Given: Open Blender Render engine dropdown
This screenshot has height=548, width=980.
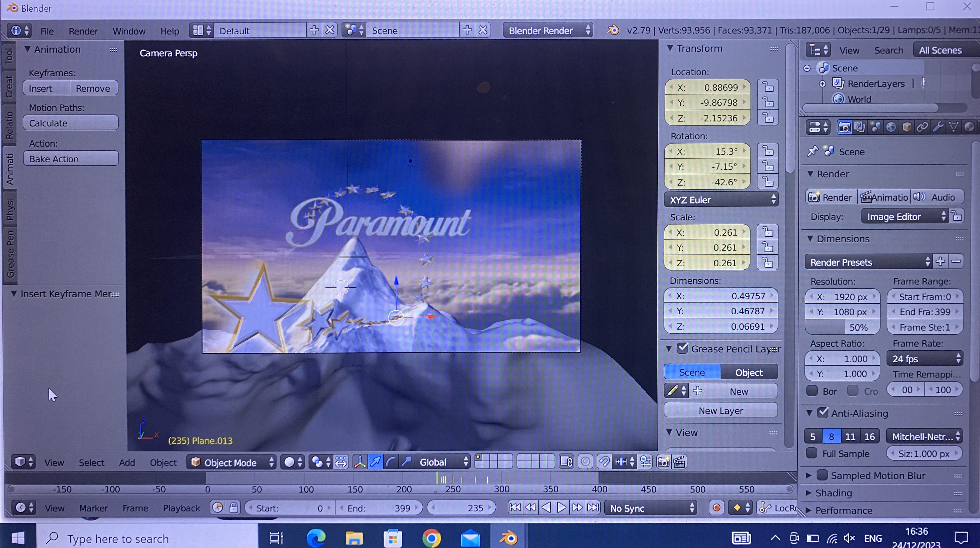Looking at the screenshot, I should (x=548, y=30).
